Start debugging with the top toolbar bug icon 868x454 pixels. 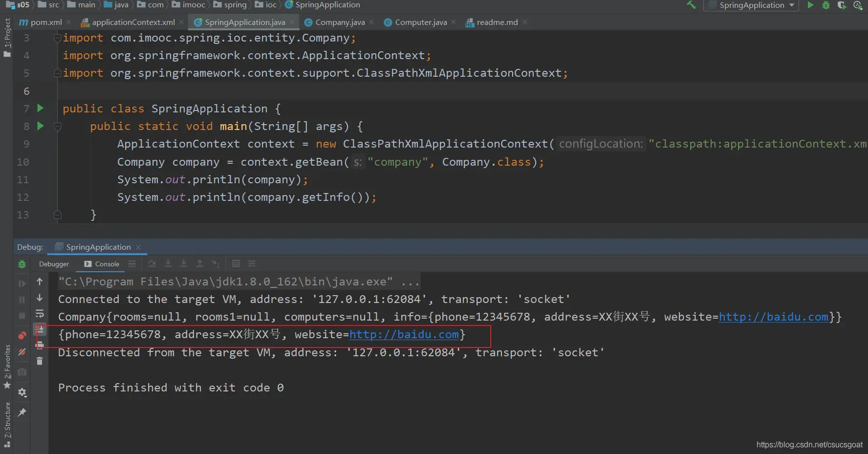click(x=826, y=5)
